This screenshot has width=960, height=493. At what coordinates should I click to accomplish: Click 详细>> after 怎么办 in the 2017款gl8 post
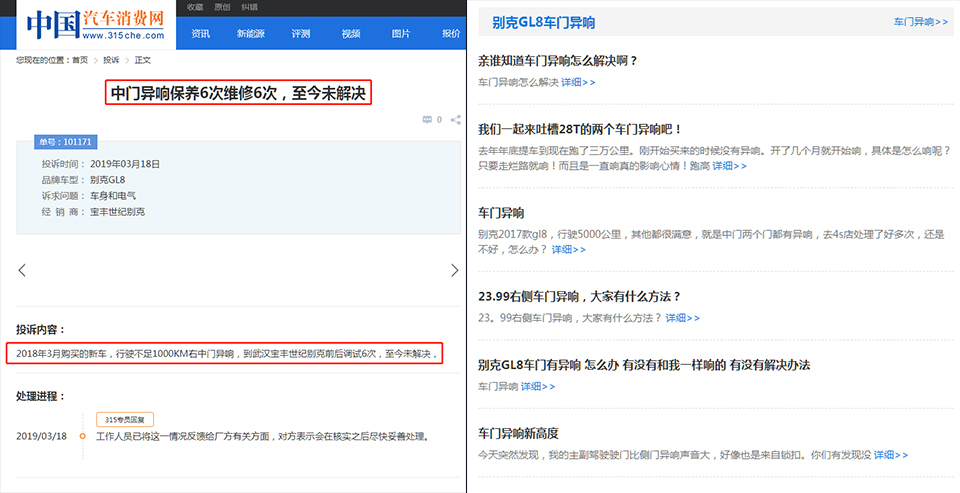point(569,250)
